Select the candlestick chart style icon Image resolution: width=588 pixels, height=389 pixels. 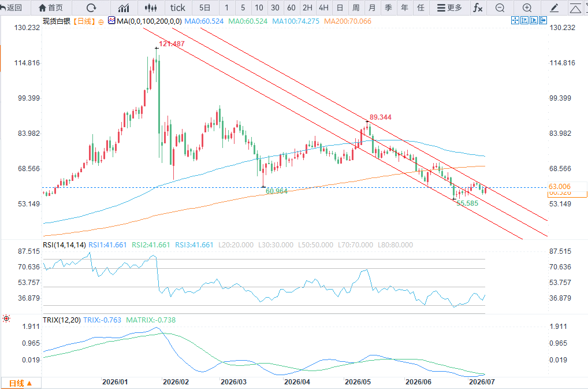click(150, 8)
